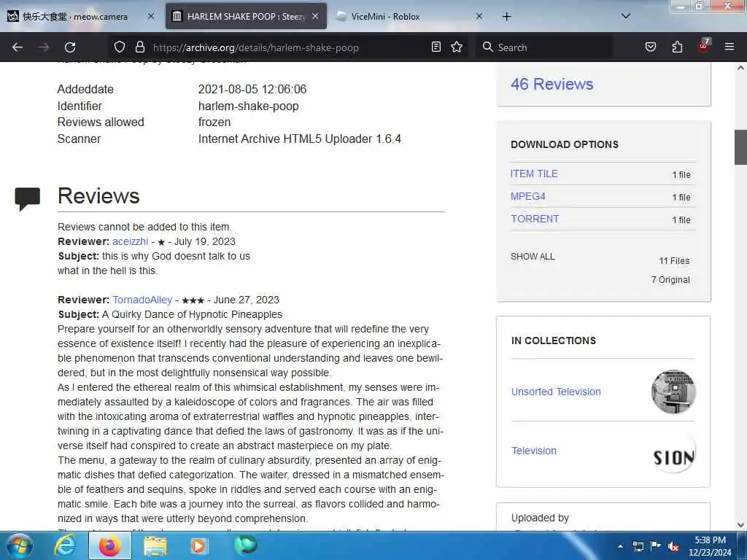Open the Windows Start menu
Screen dimensions: 747x560
coord(20,545)
